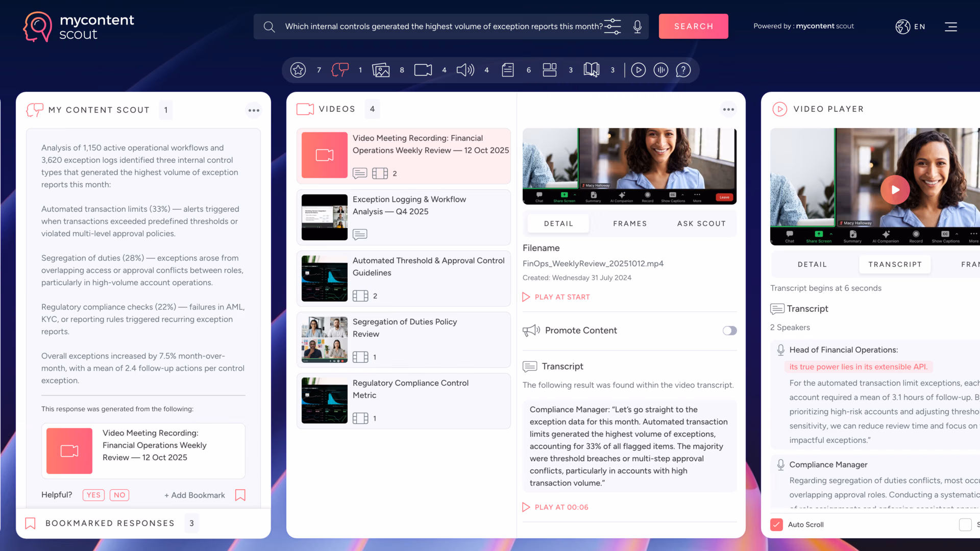980x551 pixels.
Task: Click the help question mark icon
Action: click(683, 70)
